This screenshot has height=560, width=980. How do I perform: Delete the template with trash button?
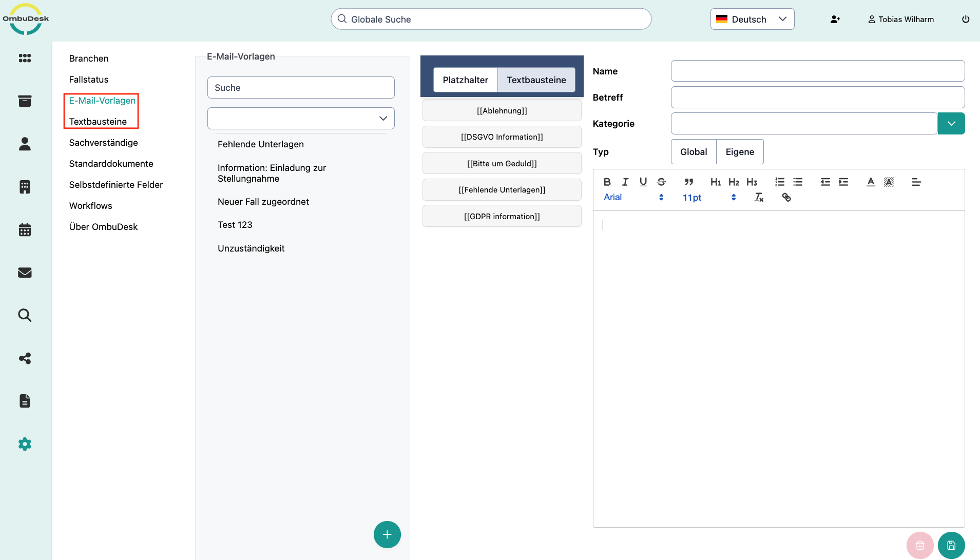[x=919, y=545]
